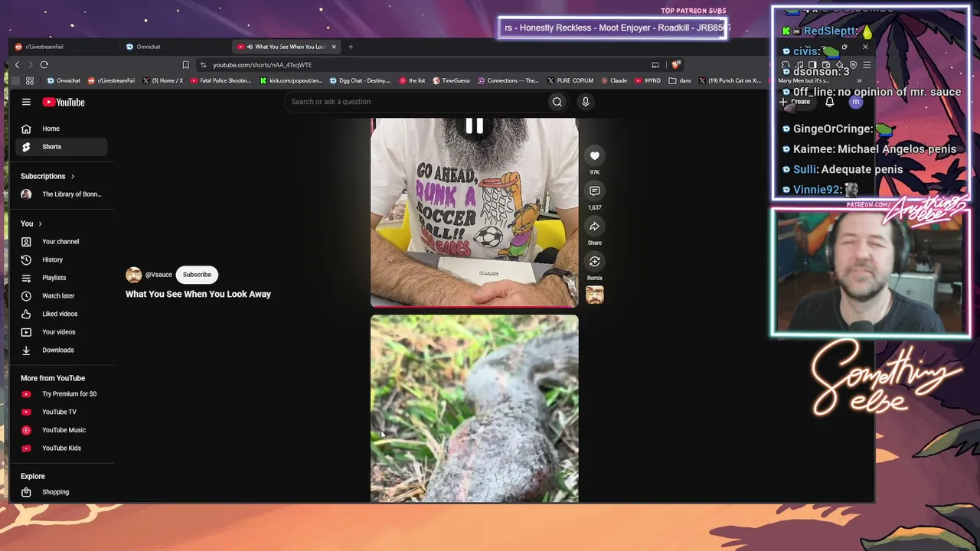980x551 pixels.
Task: Open YouTube Kids link
Action: pos(61,448)
